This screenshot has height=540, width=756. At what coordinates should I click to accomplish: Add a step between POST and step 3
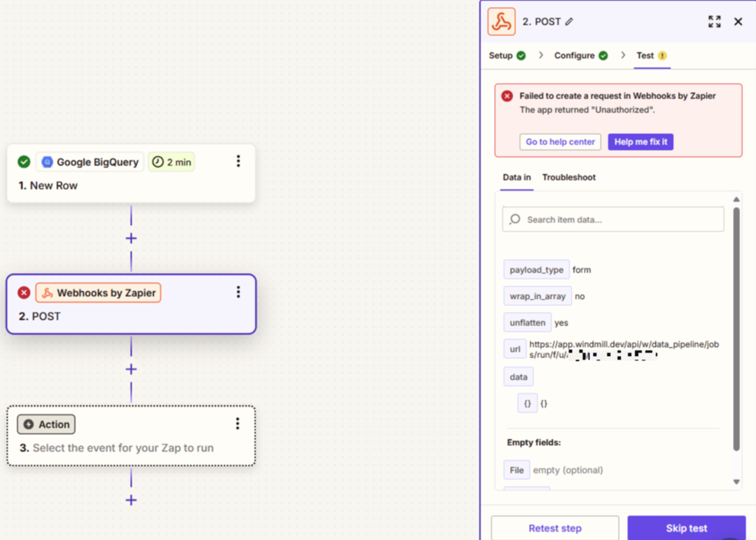tap(131, 369)
